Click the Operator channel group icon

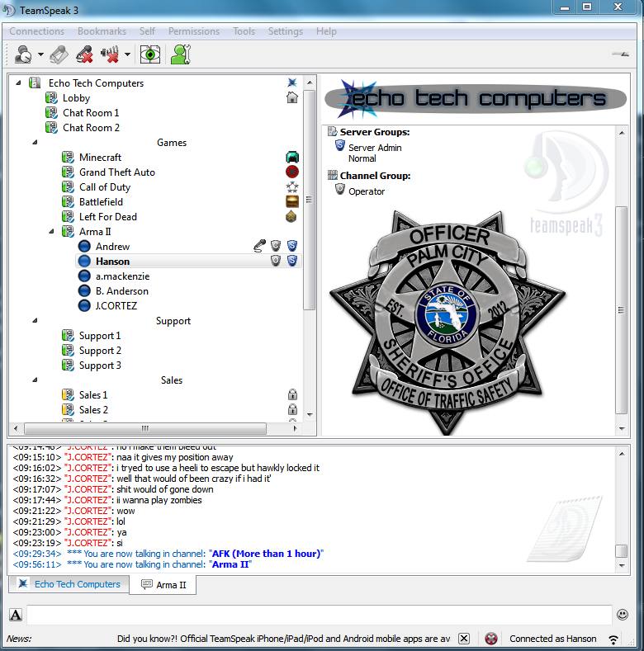[340, 190]
